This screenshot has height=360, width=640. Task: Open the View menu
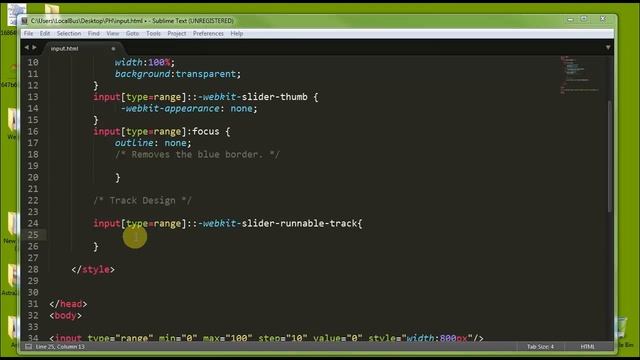tap(113, 33)
